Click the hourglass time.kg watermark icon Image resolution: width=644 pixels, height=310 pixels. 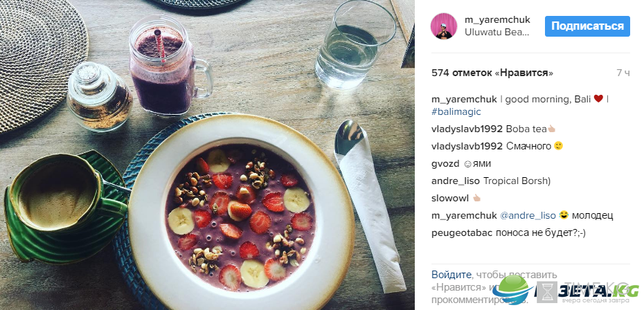pos(547,291)
